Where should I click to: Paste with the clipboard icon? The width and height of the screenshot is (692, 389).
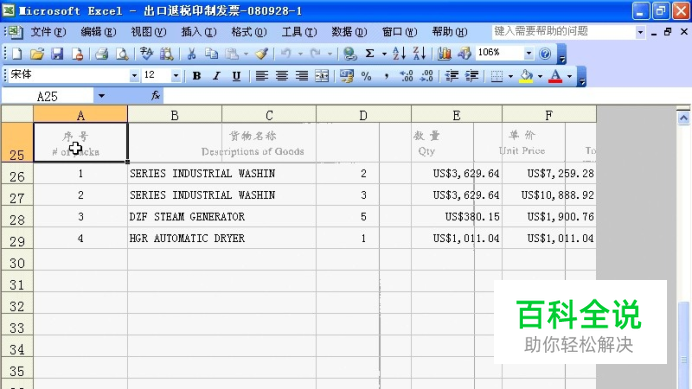click(232, 54)
